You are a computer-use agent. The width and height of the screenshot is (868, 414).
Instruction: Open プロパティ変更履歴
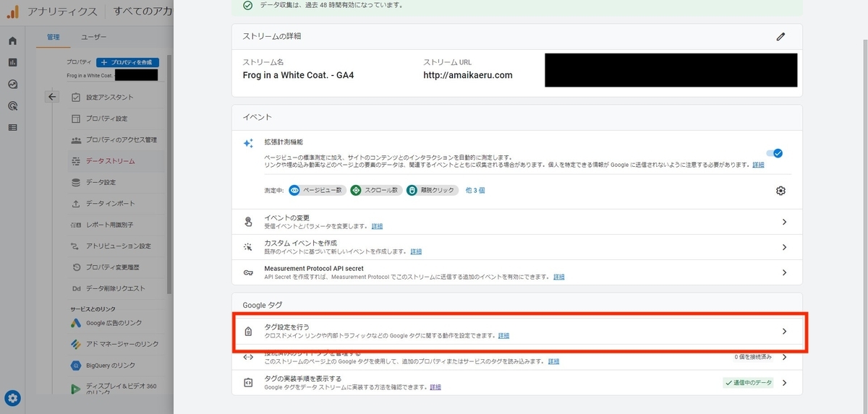point(112,267)
